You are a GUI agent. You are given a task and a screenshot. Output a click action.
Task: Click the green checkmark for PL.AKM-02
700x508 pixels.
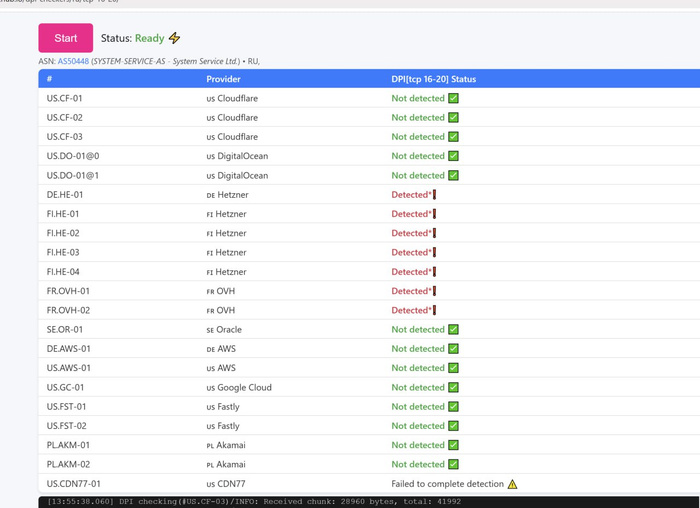click(x=453, y=464)
